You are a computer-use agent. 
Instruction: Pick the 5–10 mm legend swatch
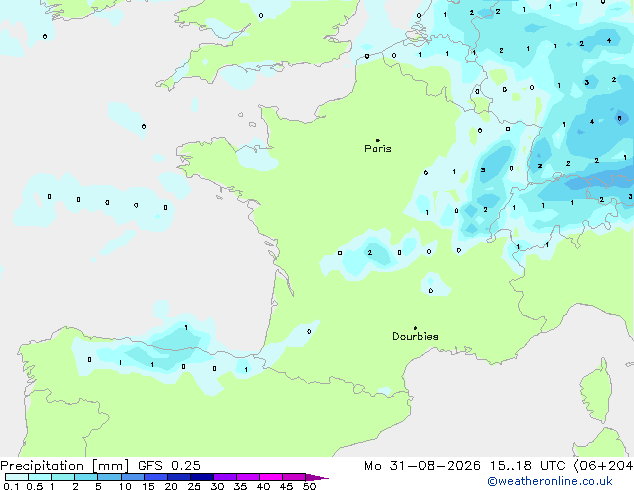[x=109, y=477]
